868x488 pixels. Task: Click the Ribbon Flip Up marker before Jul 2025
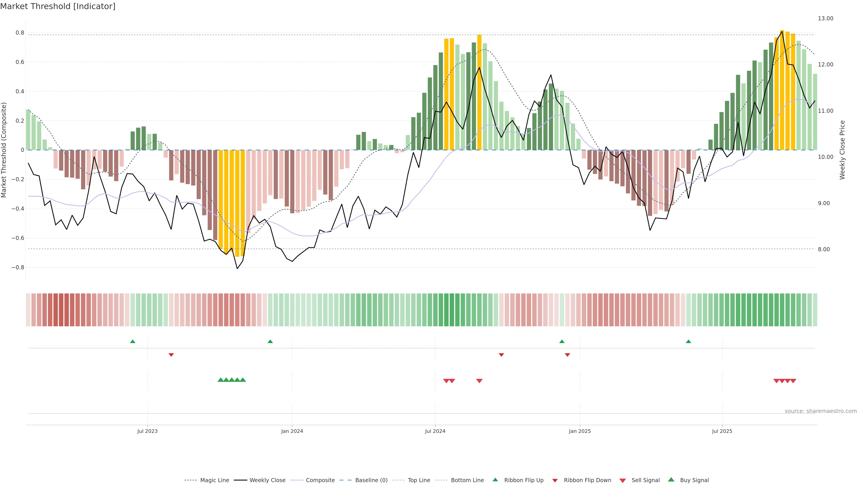(688, 342)
